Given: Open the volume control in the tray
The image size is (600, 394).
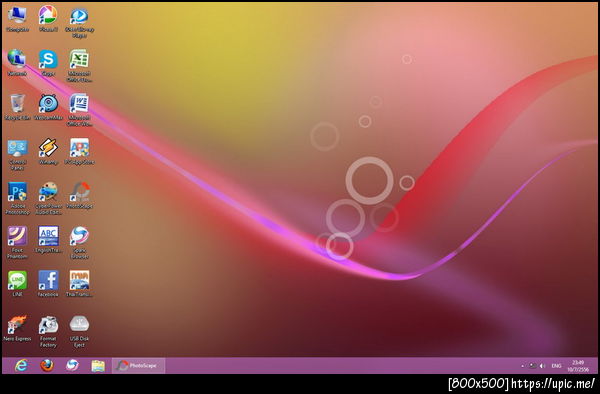Looking at the screenshot, I should 542,366.
